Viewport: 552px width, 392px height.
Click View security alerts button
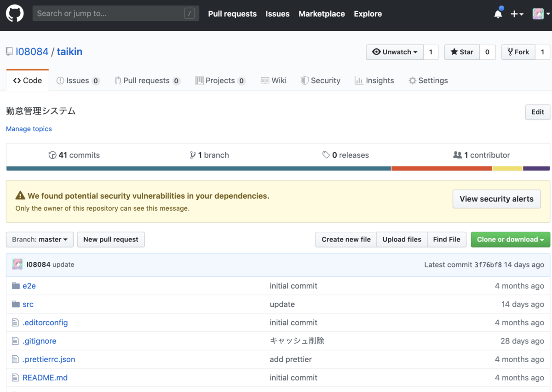pos(496,199)
